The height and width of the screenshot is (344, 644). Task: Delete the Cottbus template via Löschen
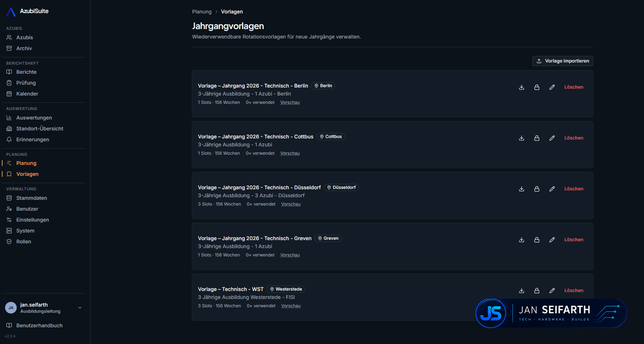[574, 138]
